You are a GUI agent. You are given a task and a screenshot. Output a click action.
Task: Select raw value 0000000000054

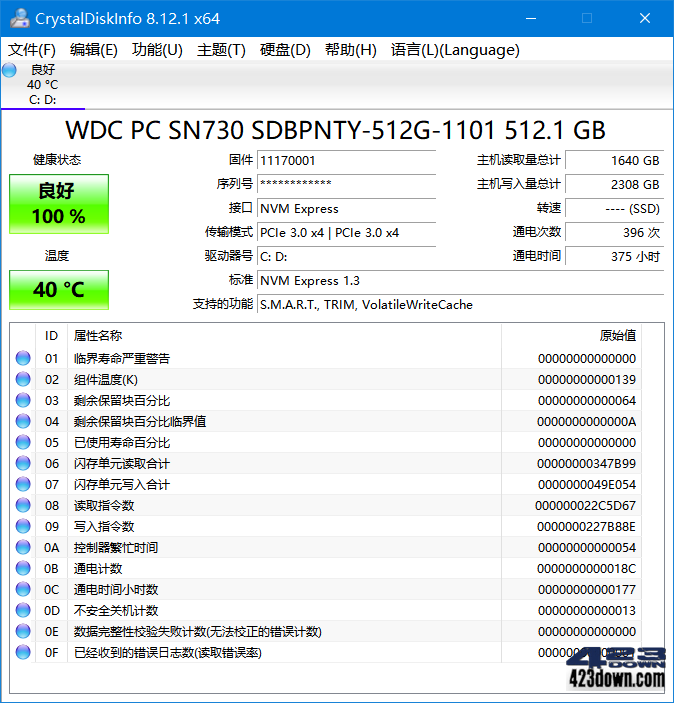(x=587, y=548)
